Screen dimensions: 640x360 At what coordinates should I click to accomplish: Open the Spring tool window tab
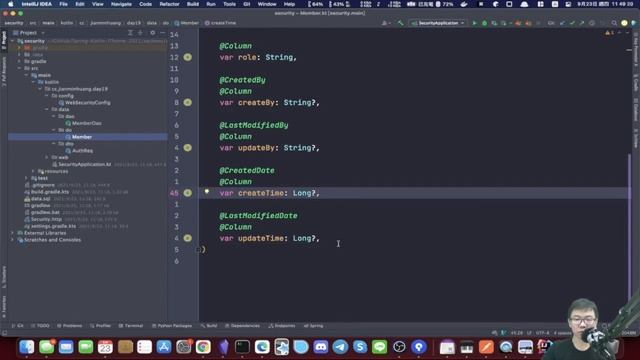click(x=313, y=326)
